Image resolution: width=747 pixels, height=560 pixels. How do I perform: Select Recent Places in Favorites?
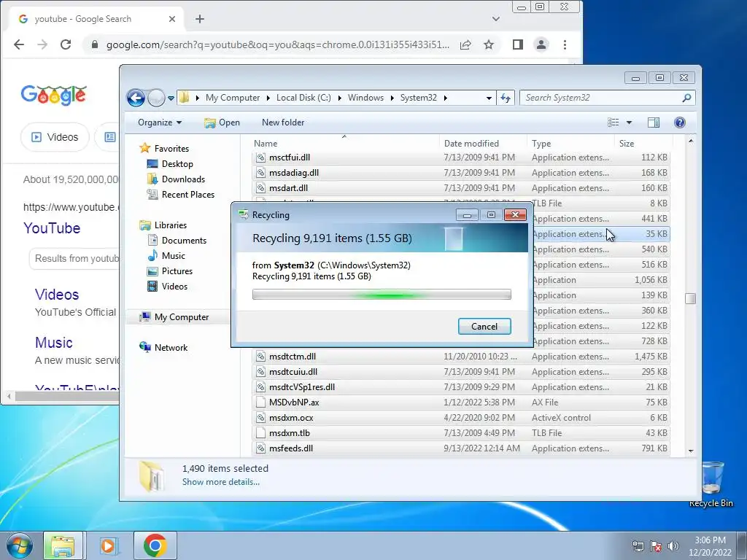coord(181,194)
